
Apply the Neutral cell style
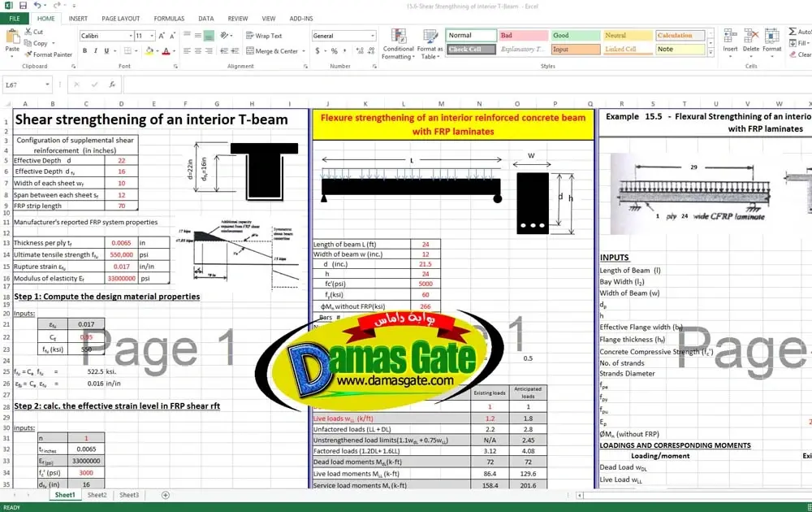click(x=628, y=35)
